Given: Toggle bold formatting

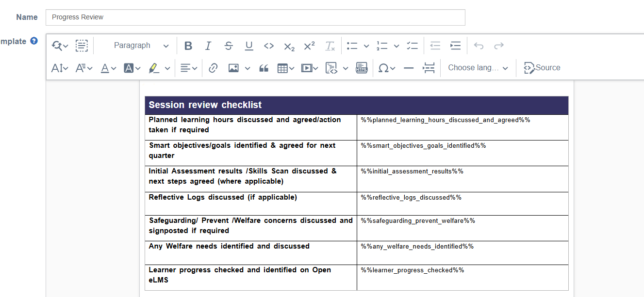Looking at the screenshot, I should pyautogui.click(x=188, y=46).
